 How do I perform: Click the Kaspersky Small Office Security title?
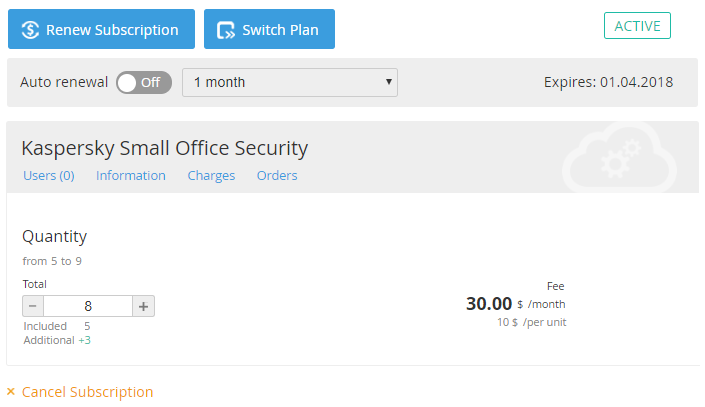165,148
